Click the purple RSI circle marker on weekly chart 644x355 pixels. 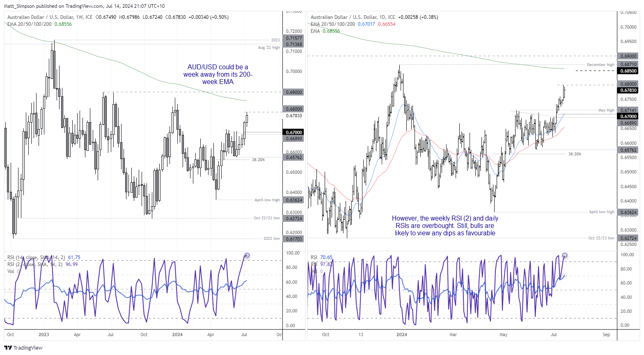247,255
